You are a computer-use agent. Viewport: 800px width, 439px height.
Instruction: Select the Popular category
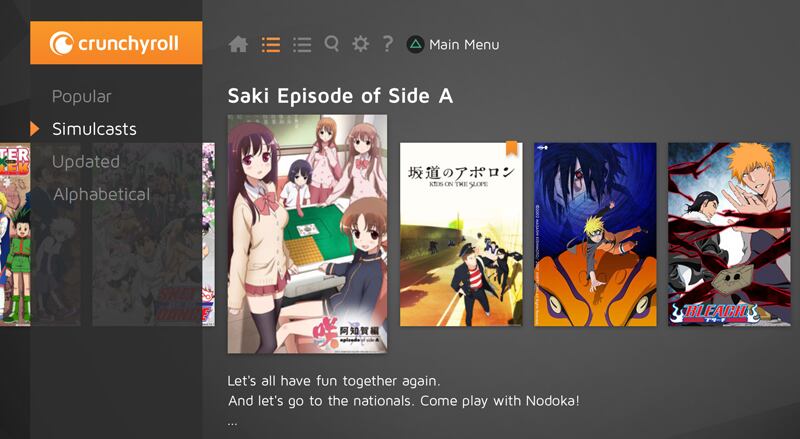point(82,96)
